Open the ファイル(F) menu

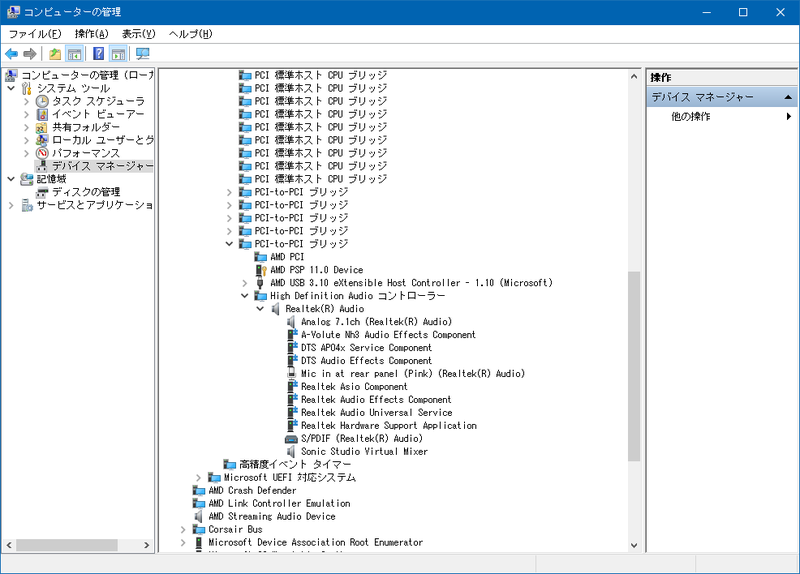click(35, 34)
